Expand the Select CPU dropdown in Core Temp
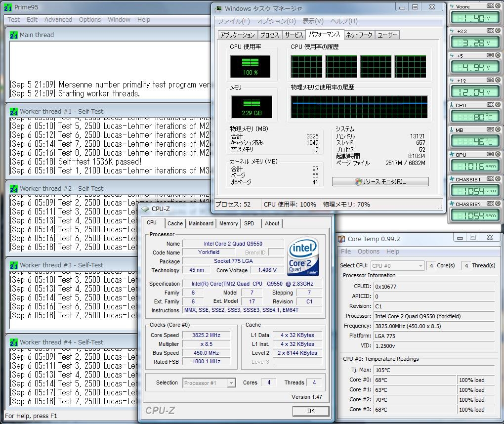The width and height of the screenshot is (504, 424). click(x=397, y=266)
